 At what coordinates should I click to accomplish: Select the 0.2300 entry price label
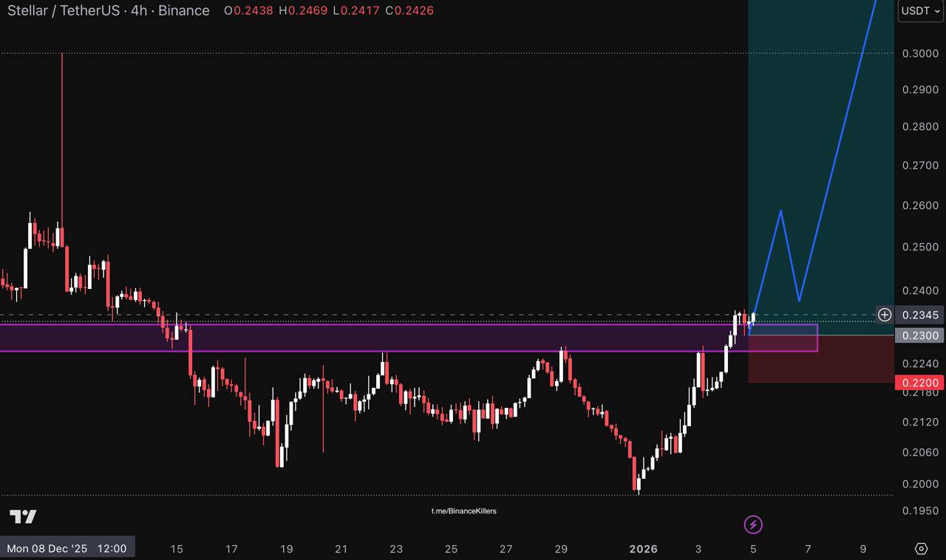tap(920, 335)
